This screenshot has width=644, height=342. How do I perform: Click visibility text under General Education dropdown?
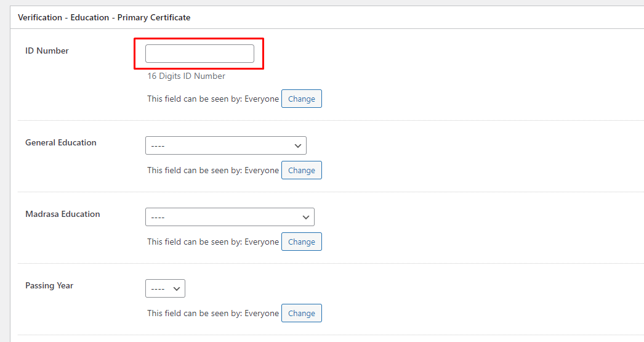[x=212, y=171]
